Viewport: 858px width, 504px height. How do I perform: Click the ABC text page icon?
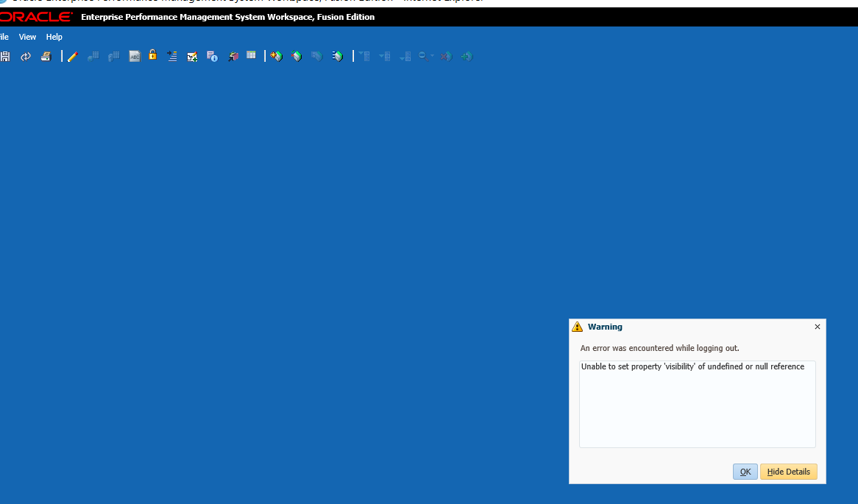135,57
